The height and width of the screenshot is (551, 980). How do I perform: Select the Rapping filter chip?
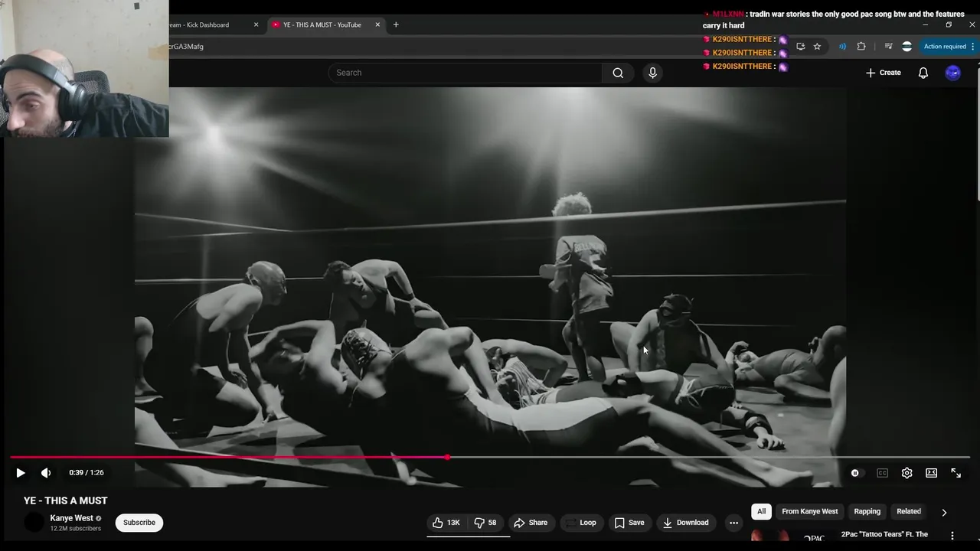(867, 511)
